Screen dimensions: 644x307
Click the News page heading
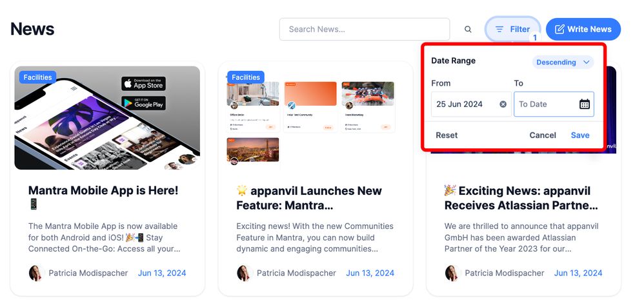[32, 29]
